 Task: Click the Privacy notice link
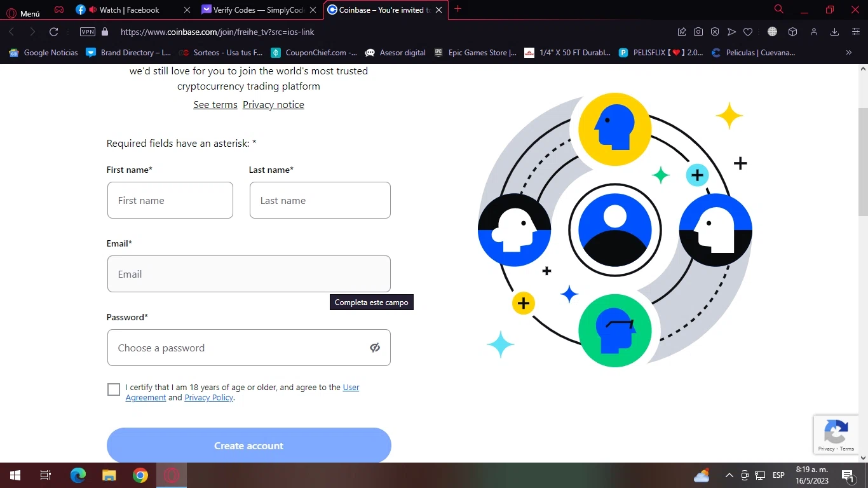(x=273, y=105)
